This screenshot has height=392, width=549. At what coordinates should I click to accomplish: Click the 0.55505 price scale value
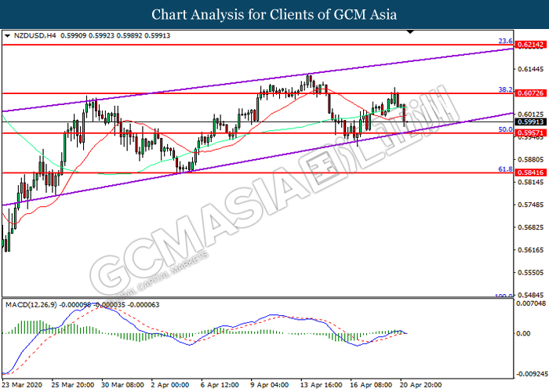(531, 273)
